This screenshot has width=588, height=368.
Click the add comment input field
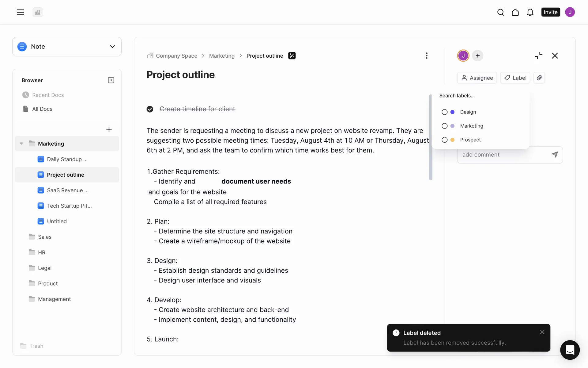[x=504, y=155]
